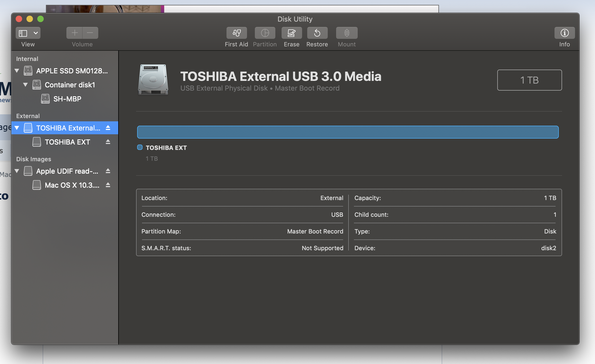Click the View toolbar label
Image resolution: width=595 pixels, height=364 pixels.
tap(28, 44)
